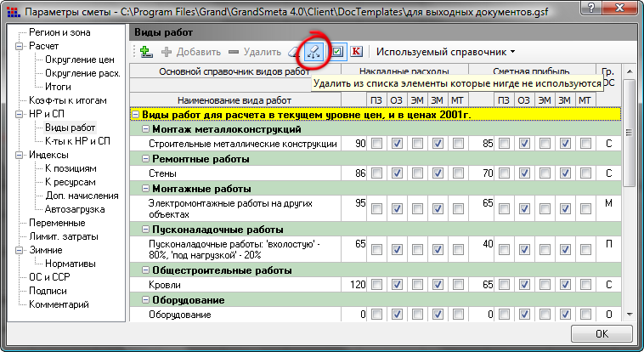Image resolution: width=644 pixels, height=352 pixels.
Task: Open Подписи section
Action: (48, 291)
